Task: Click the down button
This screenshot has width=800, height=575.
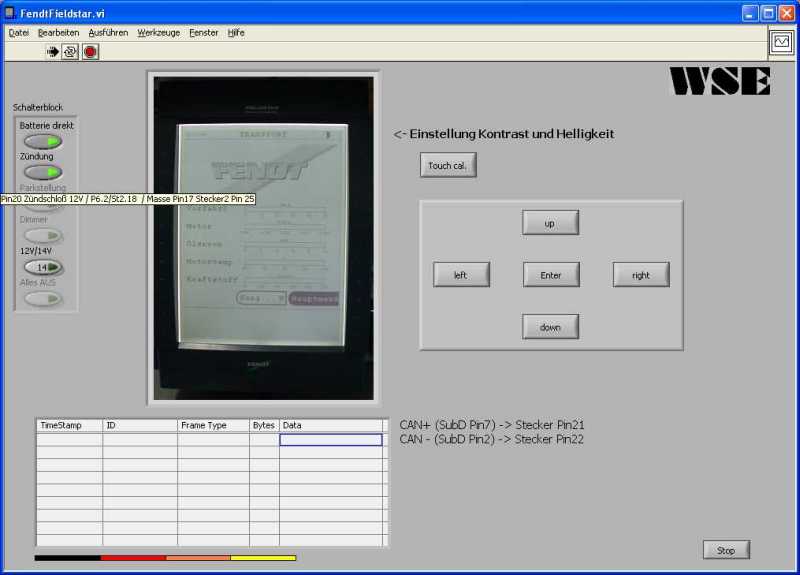Action: 550,327
